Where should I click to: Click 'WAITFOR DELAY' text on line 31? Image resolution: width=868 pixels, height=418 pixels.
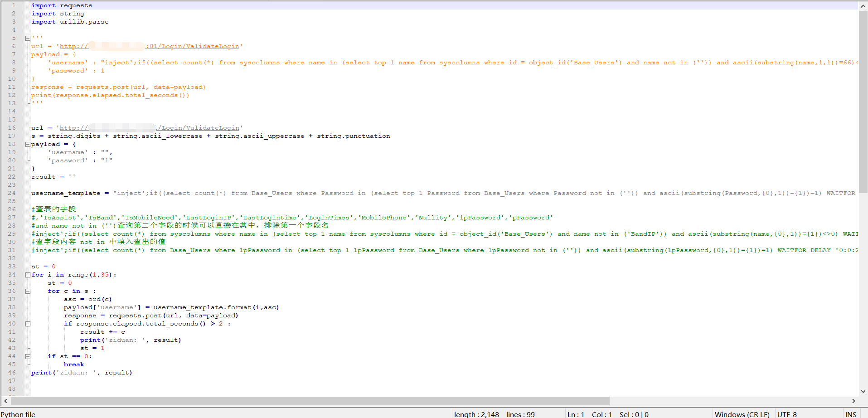click(805, 250)
